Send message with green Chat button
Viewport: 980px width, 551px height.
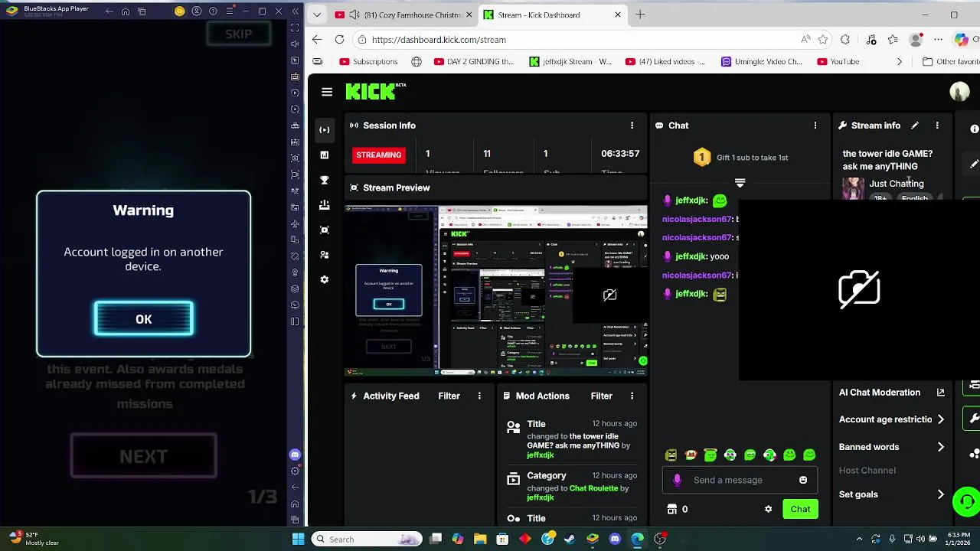(800, 509)
